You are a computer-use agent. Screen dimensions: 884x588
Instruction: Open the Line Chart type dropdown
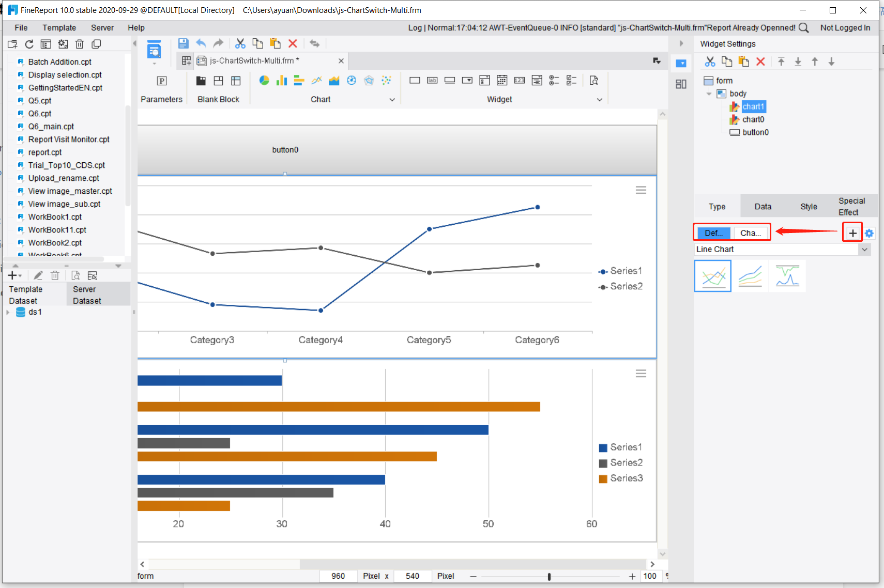pos(864,249)
